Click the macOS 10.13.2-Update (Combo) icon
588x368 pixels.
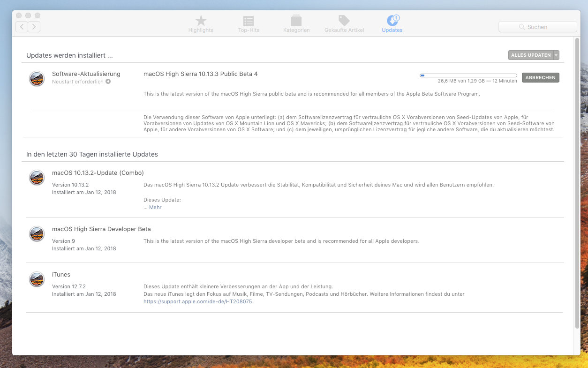[37, 178]
